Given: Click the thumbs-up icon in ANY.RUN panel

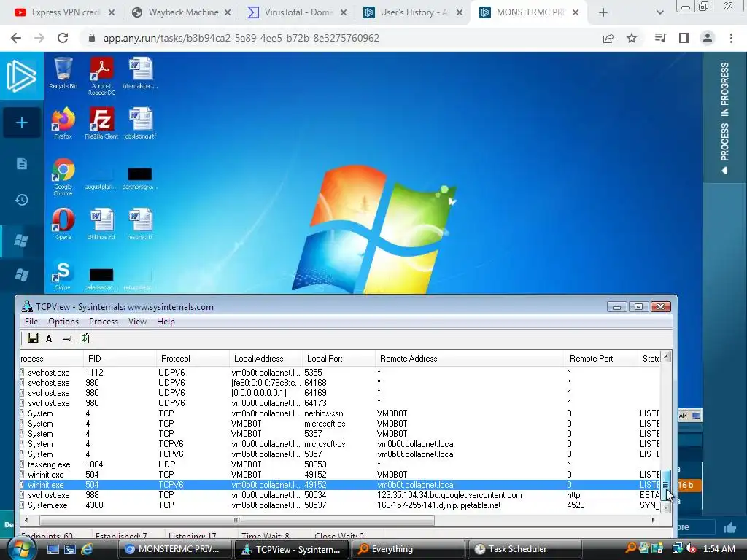Looking at the screenshot, I should click(729, 527).
